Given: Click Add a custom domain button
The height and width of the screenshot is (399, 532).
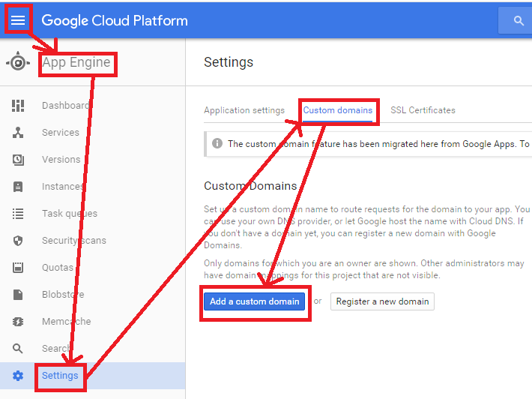Looking at the screenshot, I should tap(255, 301).
